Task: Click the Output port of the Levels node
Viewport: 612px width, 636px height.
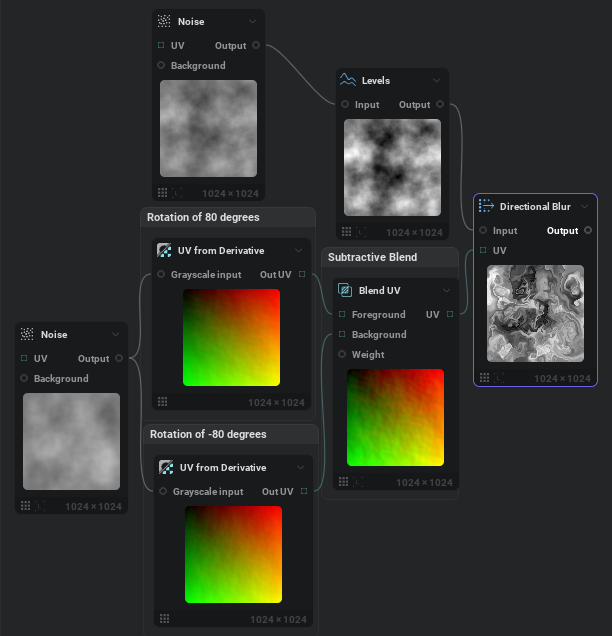Action: pos(441,104)
